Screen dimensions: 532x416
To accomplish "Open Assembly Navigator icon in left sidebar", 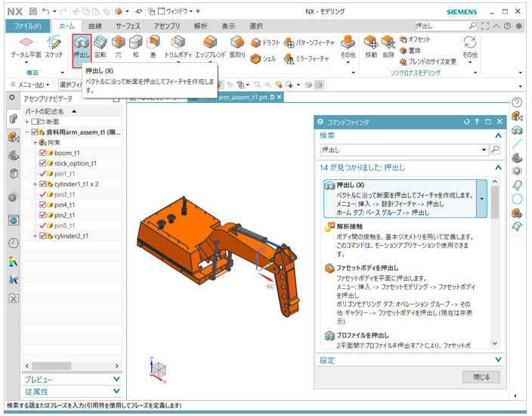I will coord(14,119).
